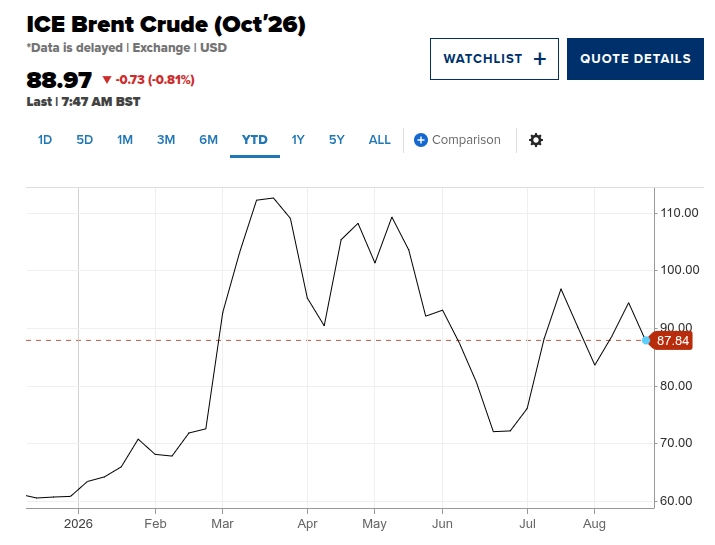This screenshot has height=545, width=715.
Task: Switch chart to 5Y view
Action: click(337, 140)
